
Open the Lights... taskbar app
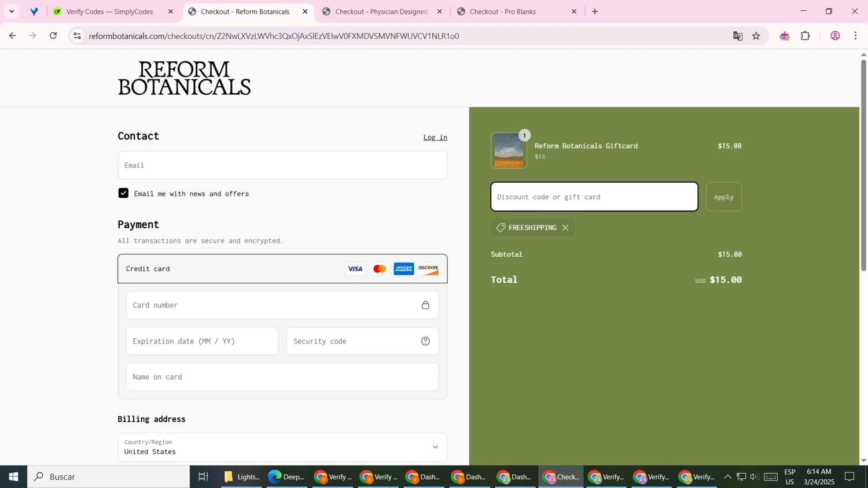[x=242, y=477]
